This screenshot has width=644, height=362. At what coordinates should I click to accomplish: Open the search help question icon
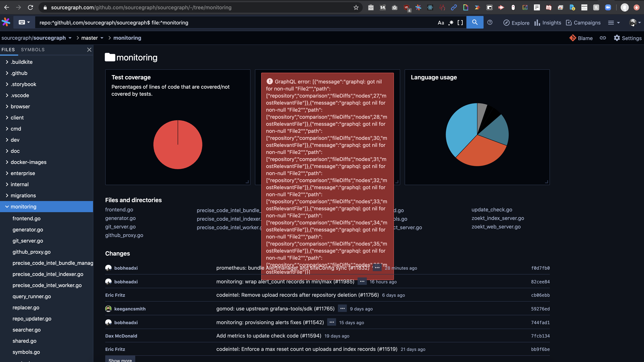point(490,22)
